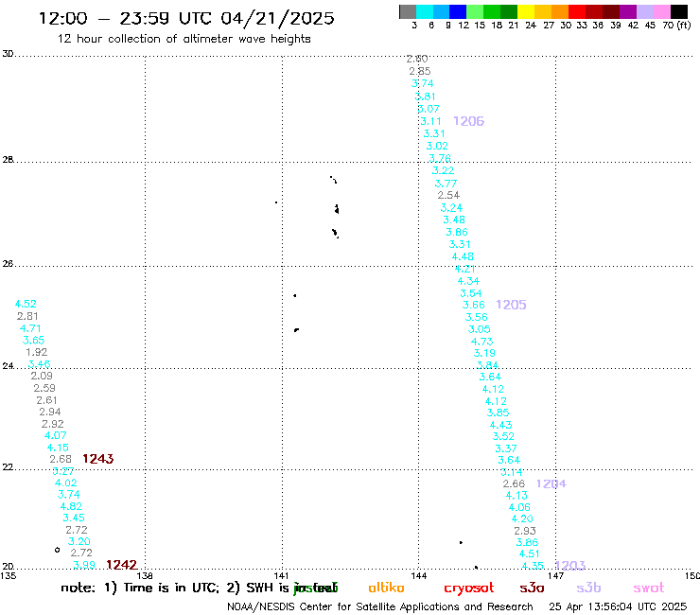Click the 'swot' satellite legend label
This screenshot has width=700, height=615.
[649, 589]
